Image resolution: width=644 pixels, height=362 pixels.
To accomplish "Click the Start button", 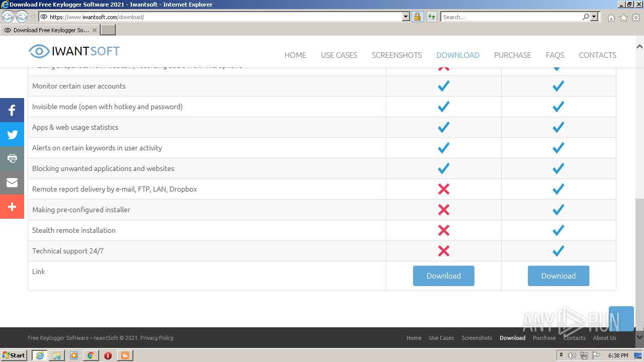I will pyautogui.click(x=14, y=355).
